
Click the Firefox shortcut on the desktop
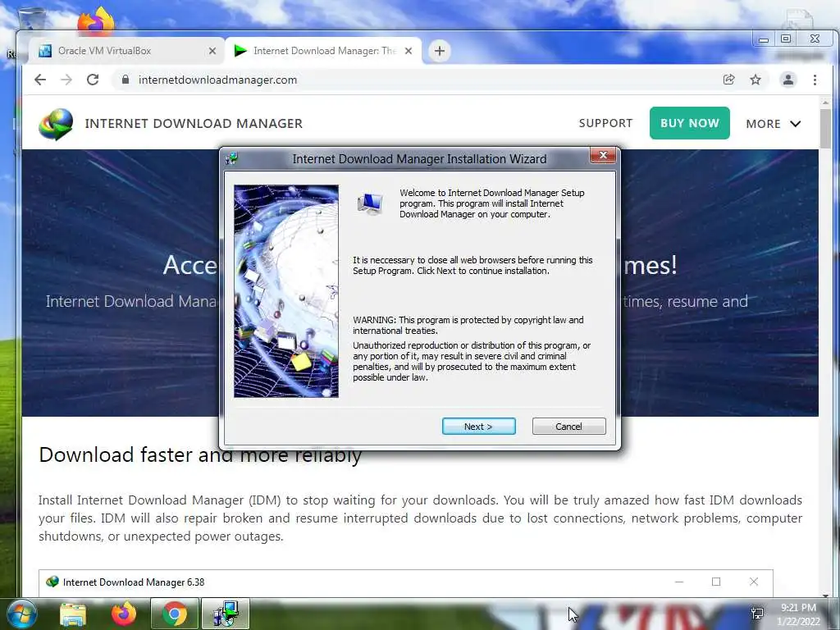[95, 21]
